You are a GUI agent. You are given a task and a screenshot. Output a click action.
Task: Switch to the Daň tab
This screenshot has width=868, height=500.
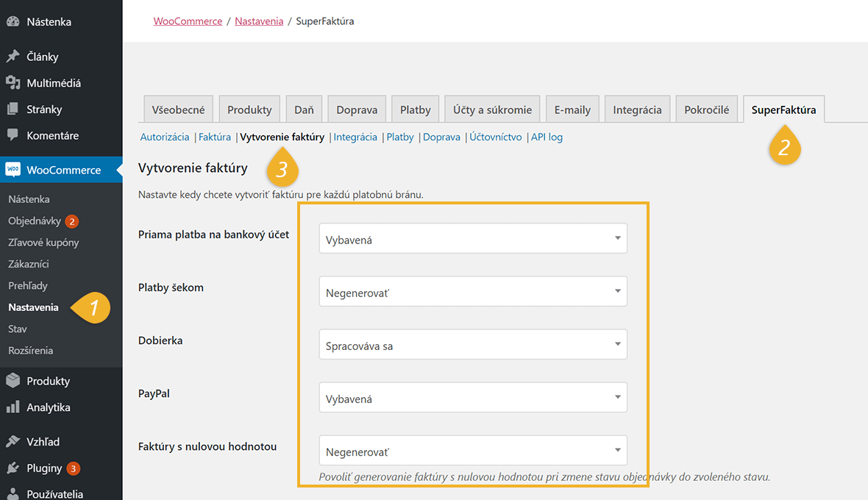coord(304,109)
